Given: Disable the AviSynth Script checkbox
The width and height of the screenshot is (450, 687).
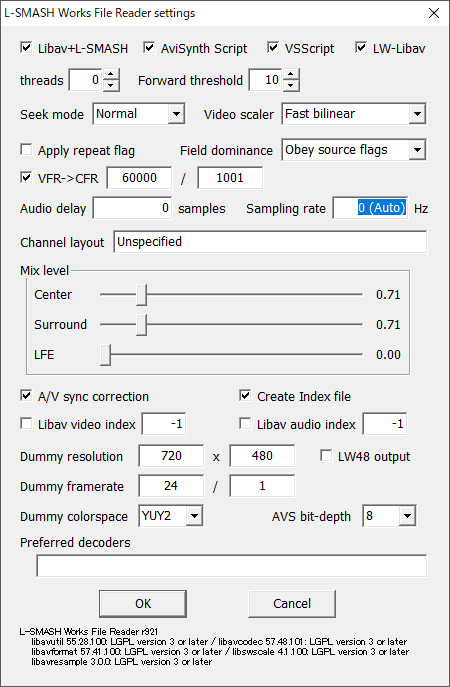Looking at the screenshot, I should (x=149, y=48).
